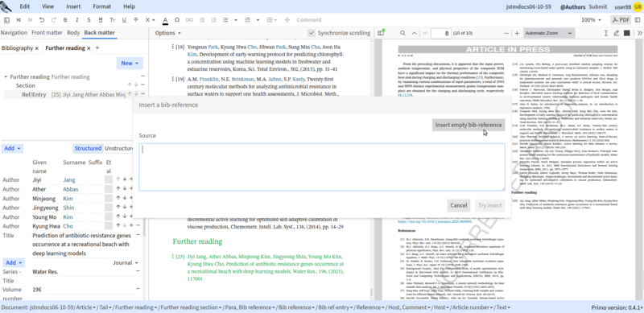
Task: Open the Journal type dropdown
Action: click(126, 262)
